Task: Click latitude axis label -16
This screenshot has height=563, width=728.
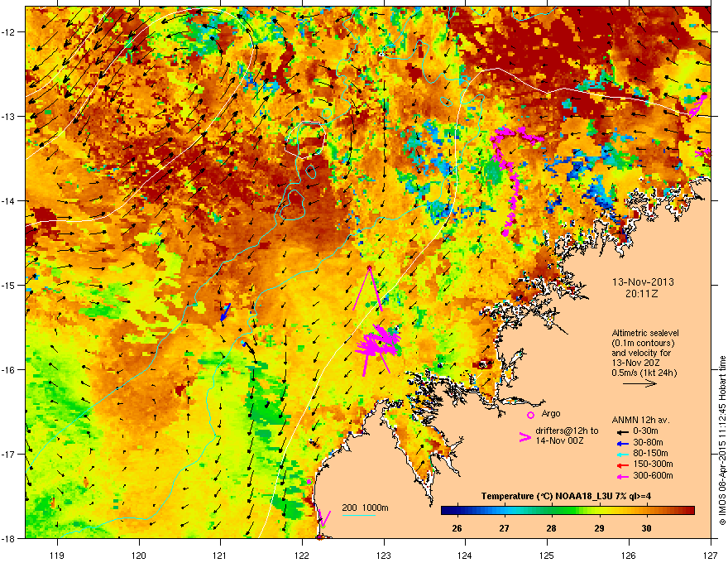Action: coord(9,370)
